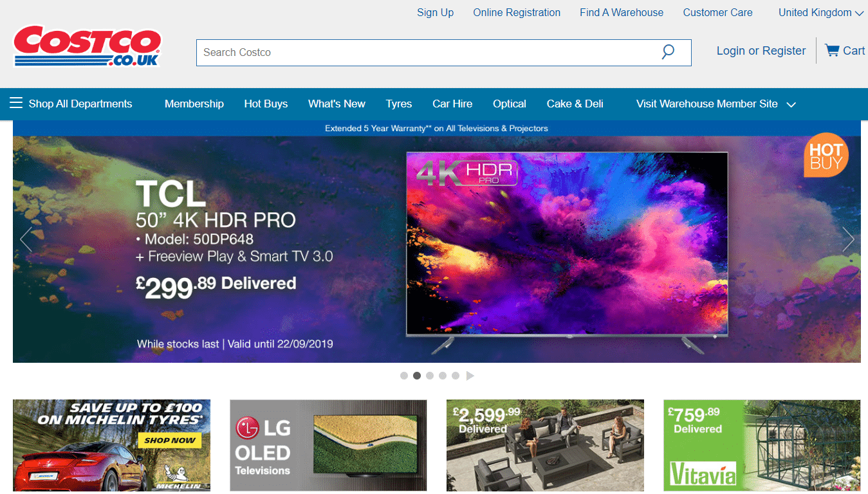Select the fifth carousel dot
This screenshot has width=868, height=494.
pos(456,376)
